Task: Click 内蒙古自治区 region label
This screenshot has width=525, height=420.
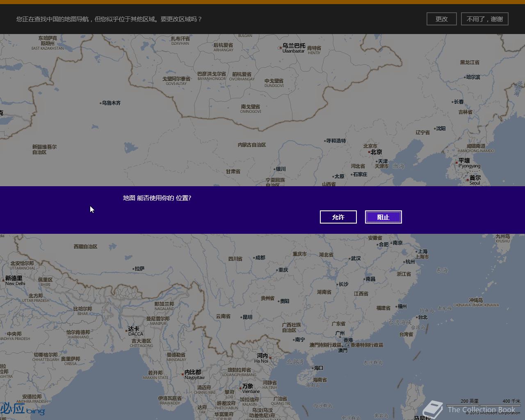Action: 252,145
